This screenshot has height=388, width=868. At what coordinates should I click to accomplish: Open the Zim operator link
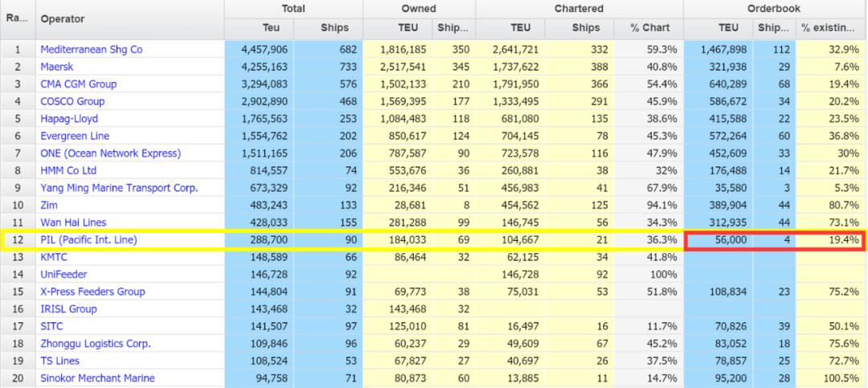point(49,205)
